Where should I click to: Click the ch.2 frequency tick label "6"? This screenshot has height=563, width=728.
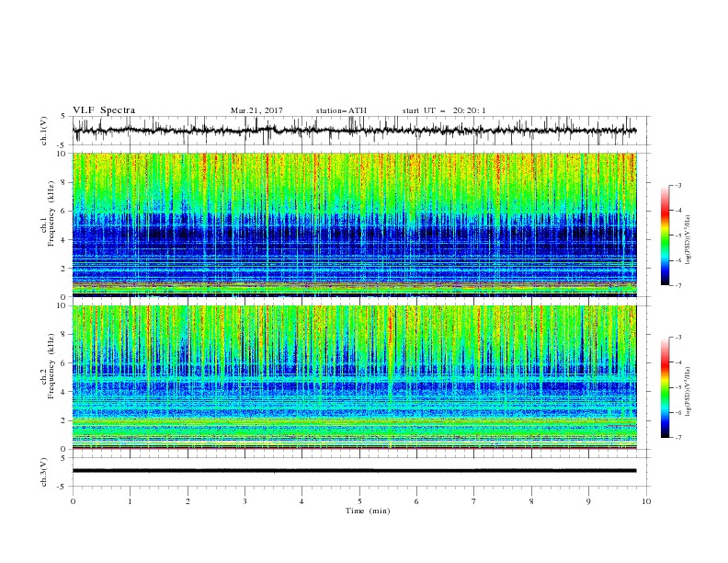(x=64, y=363)
